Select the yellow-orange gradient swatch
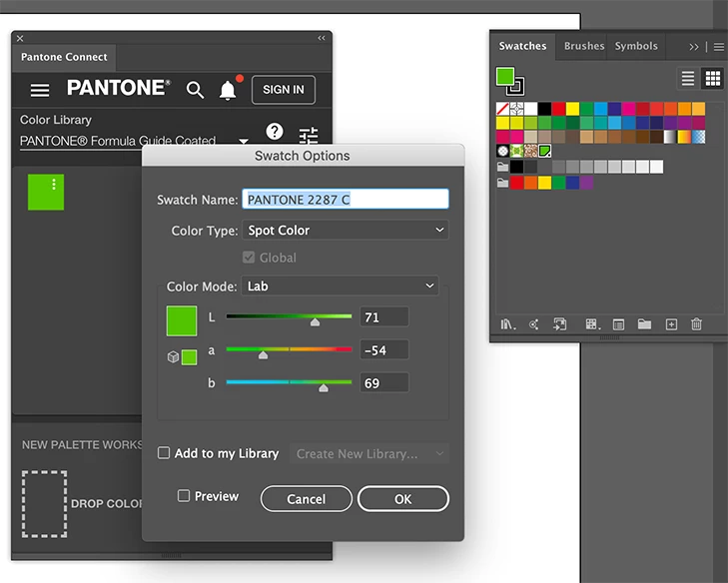This screenshot has height=583, width=728. [684, 137]
